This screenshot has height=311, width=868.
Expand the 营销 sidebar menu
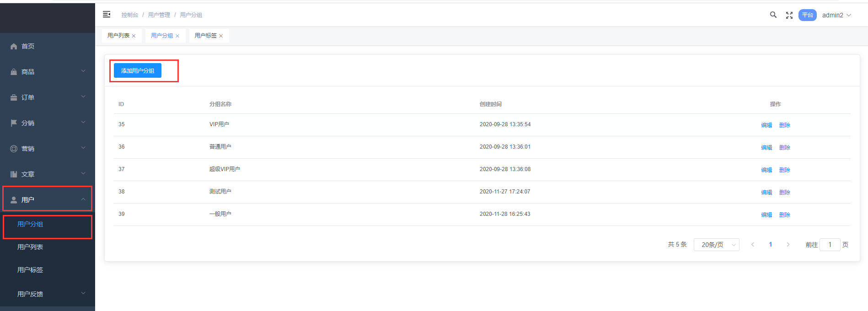[48, 149]
